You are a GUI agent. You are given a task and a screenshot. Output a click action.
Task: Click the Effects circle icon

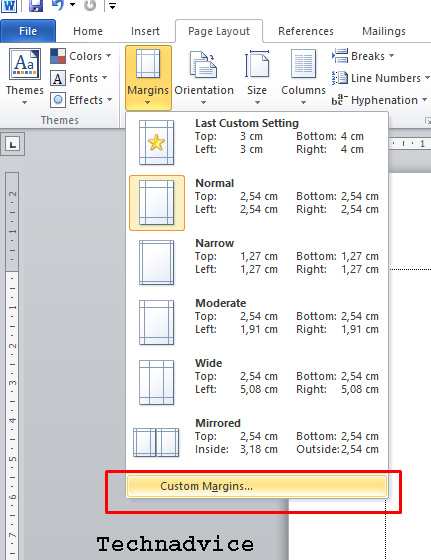[58, 100]
